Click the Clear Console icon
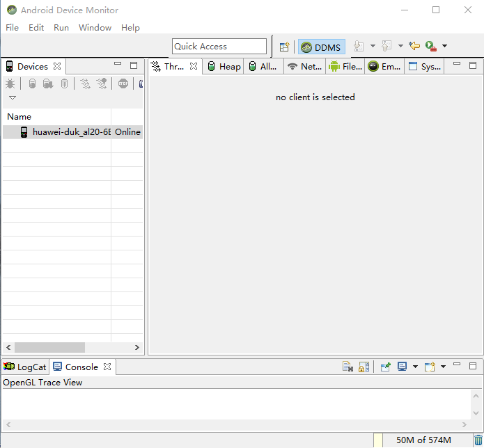484x448 pixels. click(348, 367)
